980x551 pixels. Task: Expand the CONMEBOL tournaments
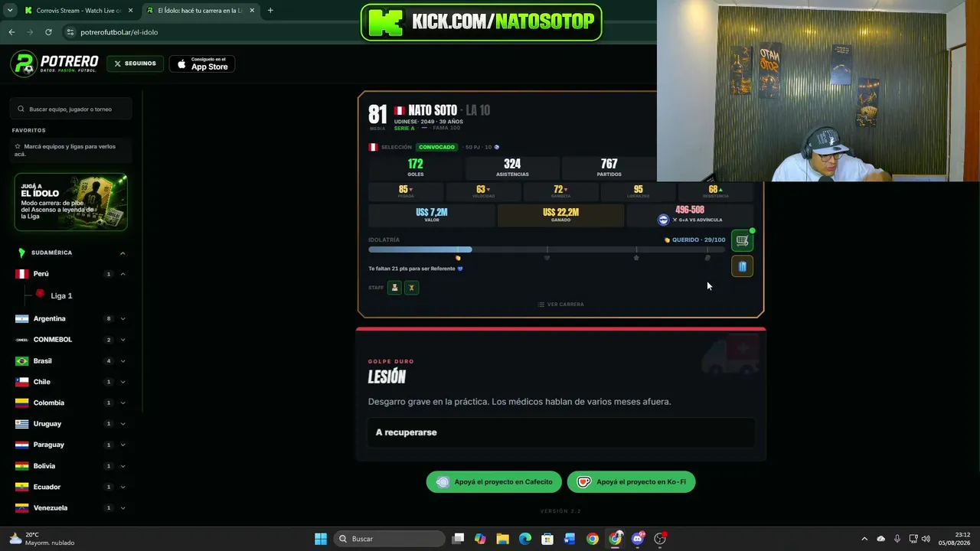coord(122,340)
